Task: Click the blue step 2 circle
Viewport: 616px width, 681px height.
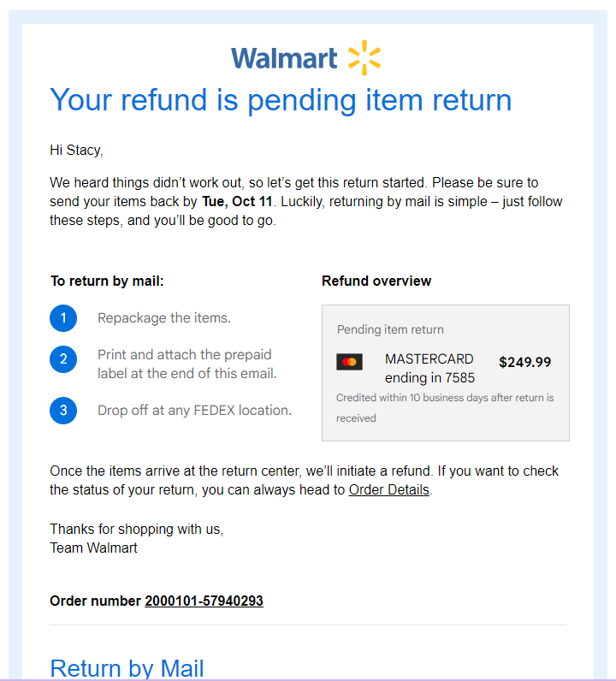Action: (63, 359)
